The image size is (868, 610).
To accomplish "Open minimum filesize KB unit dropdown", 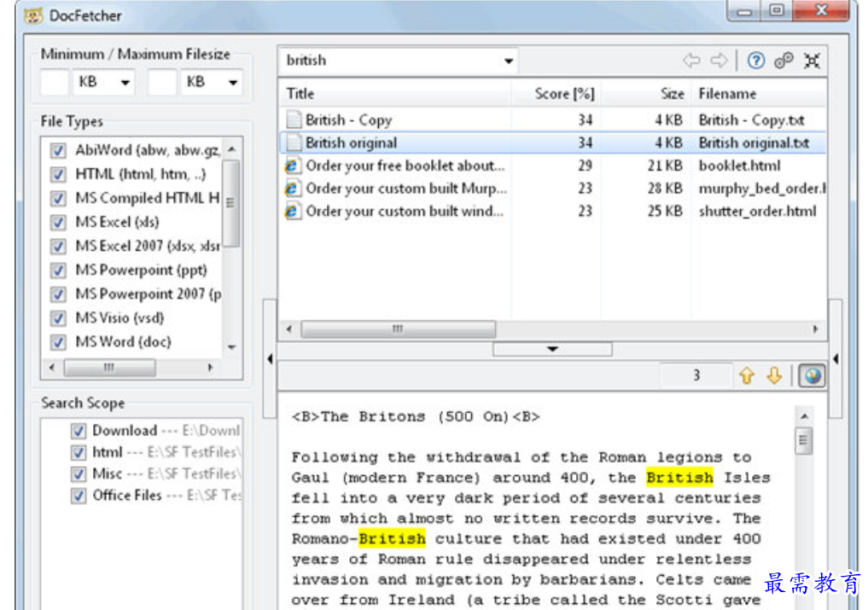I will pyautogui.click(x=104, y=83).
